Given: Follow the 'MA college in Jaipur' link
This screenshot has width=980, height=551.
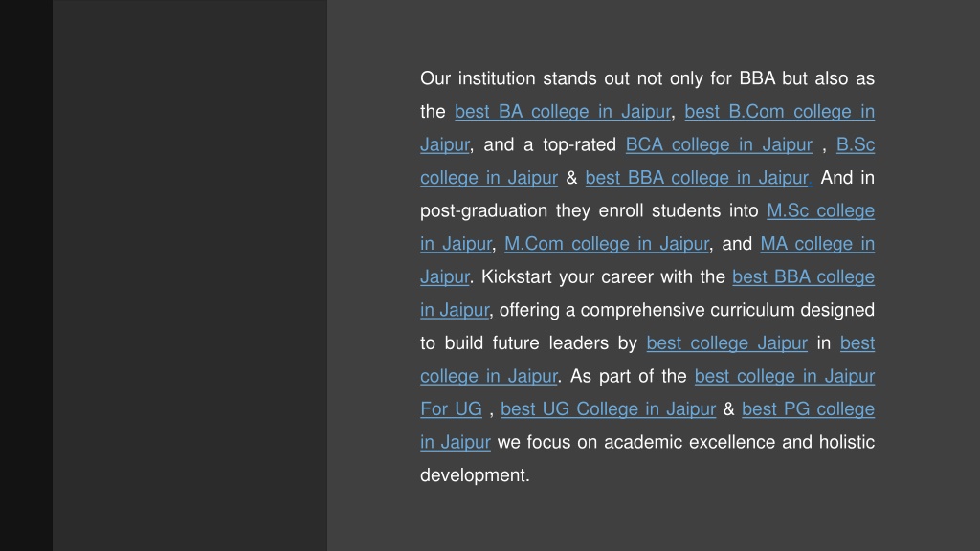Looking at the screenshot, I should pyautogui.click(x=817, y=244).
